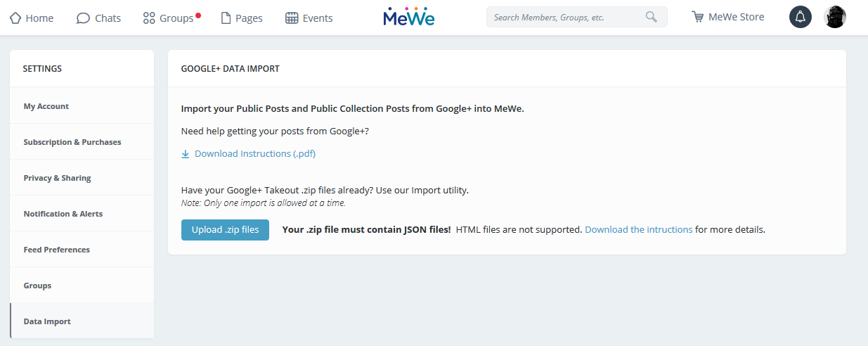
Task: Go to Home in the top navigation
Action: 32,18
